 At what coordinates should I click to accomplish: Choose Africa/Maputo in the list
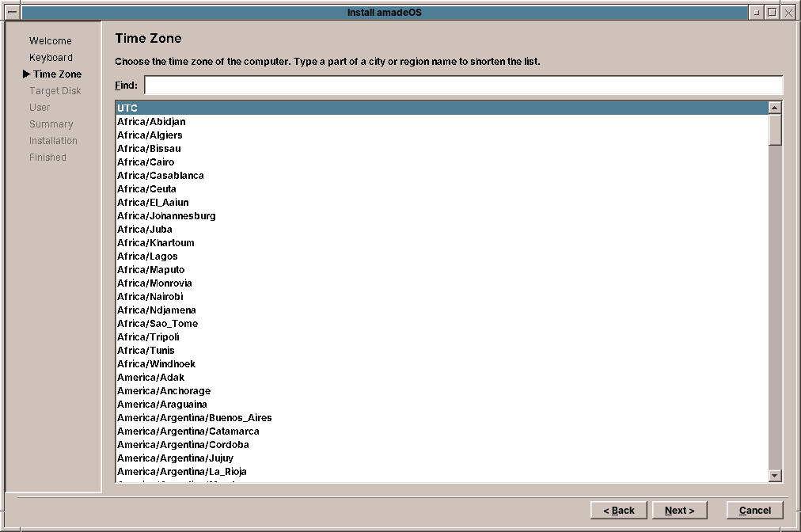(x=442, y=269)
